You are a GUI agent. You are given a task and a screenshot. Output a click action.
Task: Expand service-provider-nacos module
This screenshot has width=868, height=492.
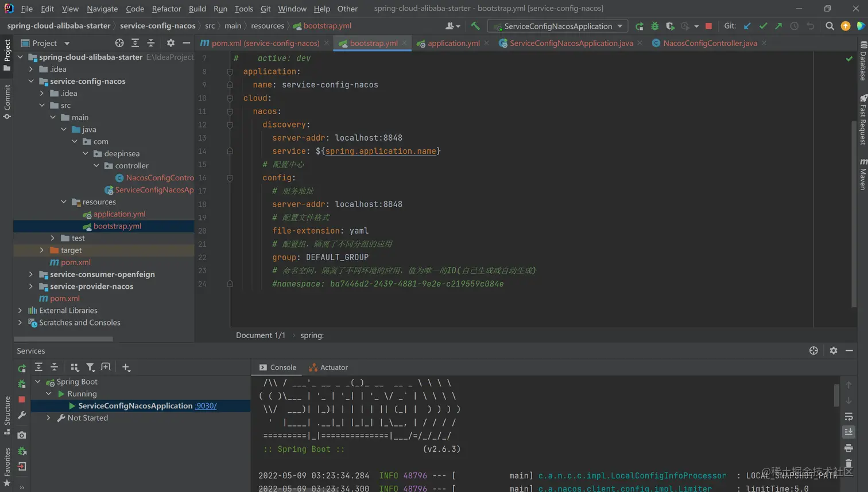[x=31, y=286]
